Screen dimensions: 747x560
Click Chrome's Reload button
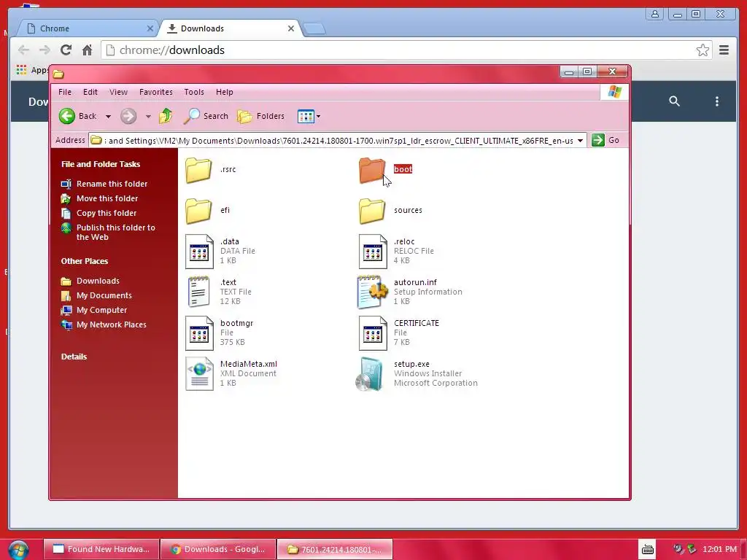[x=66, y=50]
